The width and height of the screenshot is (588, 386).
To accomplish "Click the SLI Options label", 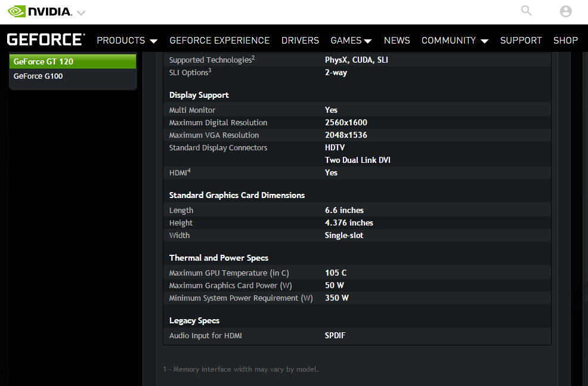I will pos(190,72).
